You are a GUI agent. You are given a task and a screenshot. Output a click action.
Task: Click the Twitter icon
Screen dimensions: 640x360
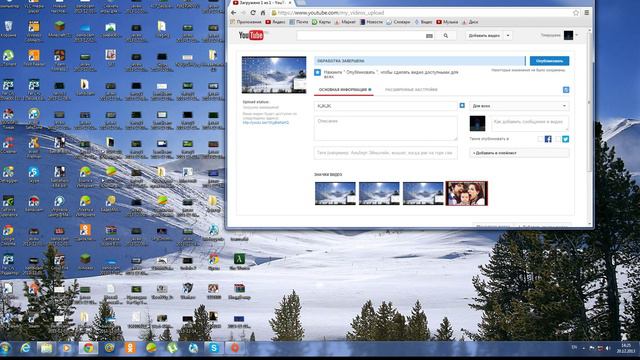(565, 139)
